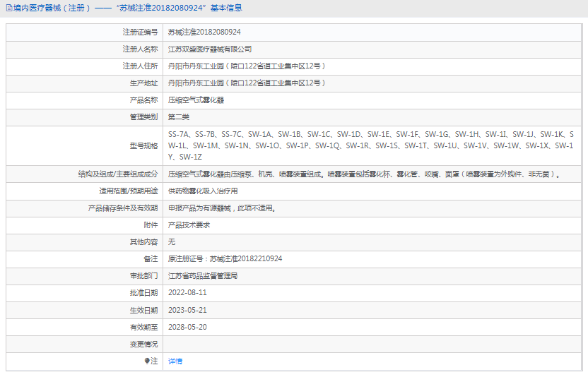Click the 变更情况 row label

pyautogui.click(x=143, y=344)
